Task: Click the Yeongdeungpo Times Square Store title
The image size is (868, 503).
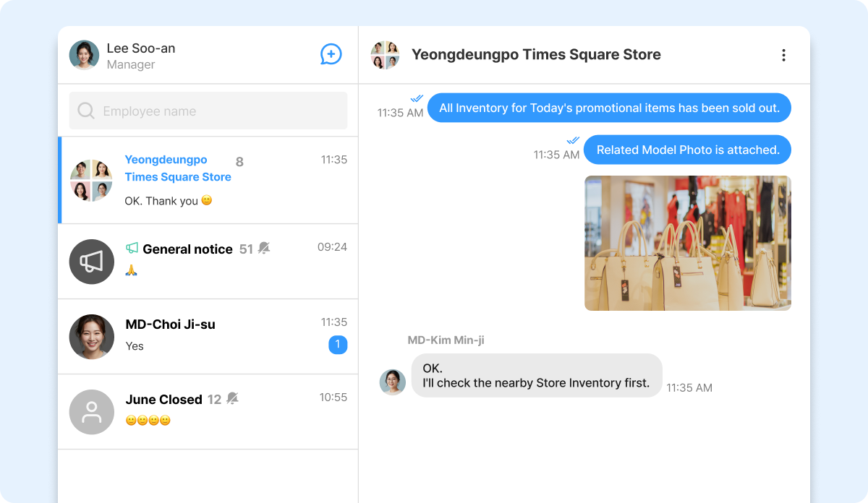Action: point(536,55)
